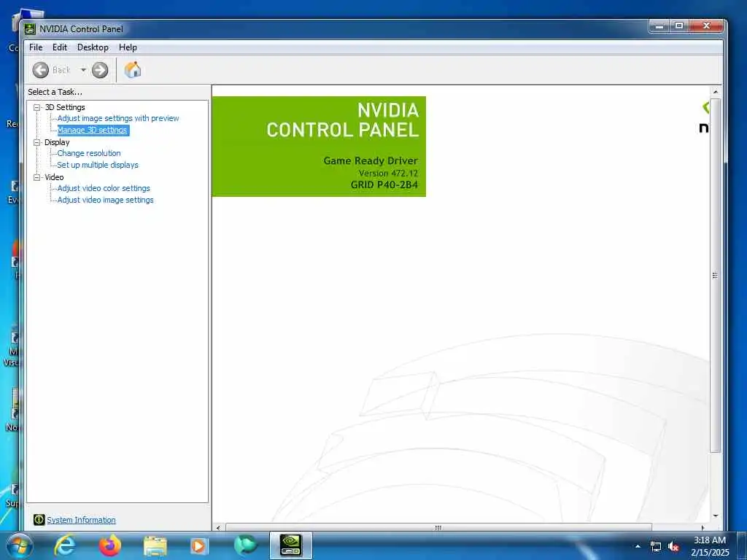Click the scroll right arrow
Viewport: 747px width, 560px height.
703,528
